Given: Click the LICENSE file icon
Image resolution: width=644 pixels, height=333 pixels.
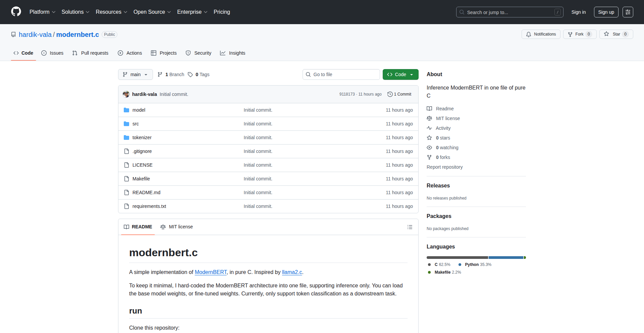Looking at the screenshot, I should coord(126,165).
